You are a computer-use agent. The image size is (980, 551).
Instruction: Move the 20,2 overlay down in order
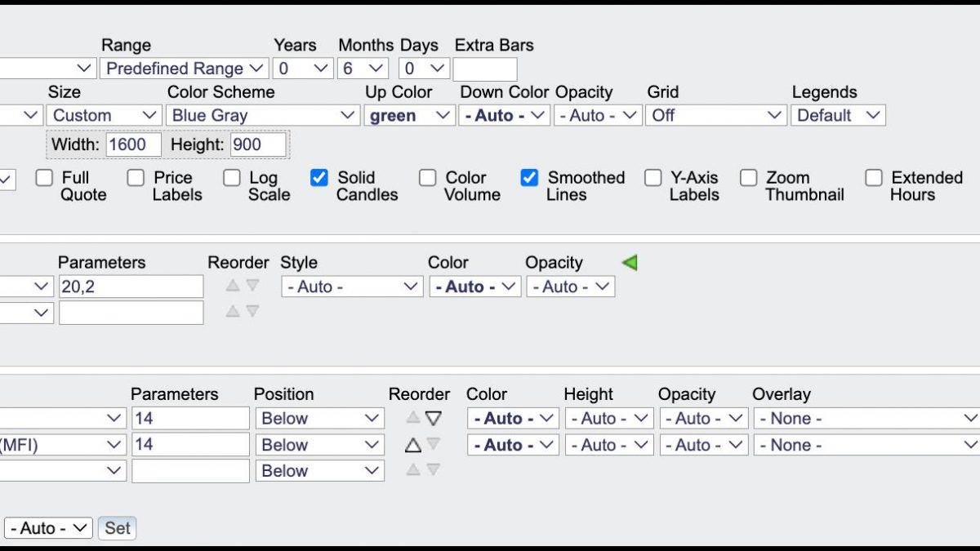point(252,286)
